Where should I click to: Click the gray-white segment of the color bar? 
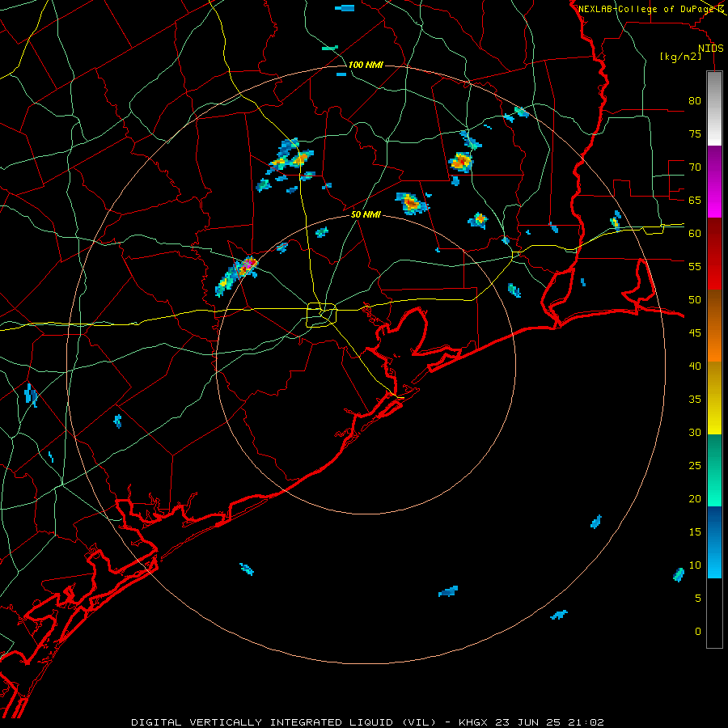coord(714,108)
